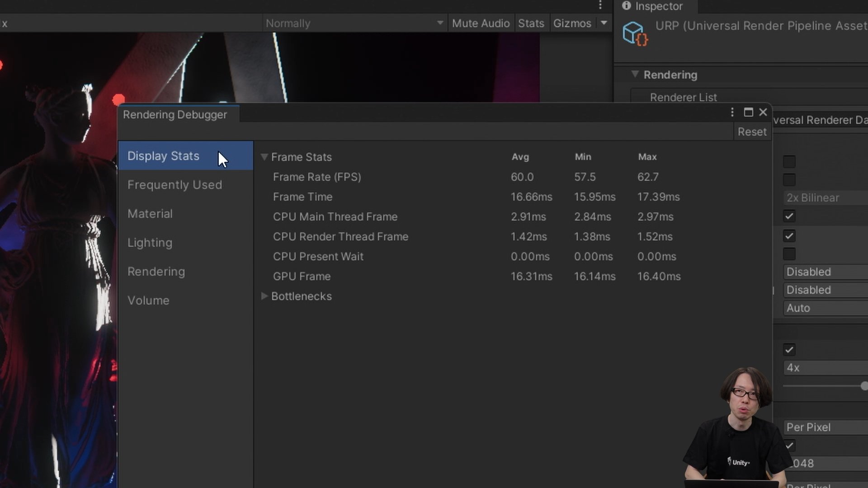Maximize the Rendering Debugger window
Image resolution: width=868 pixels, height=488 pixels.
tap(748, 113)
